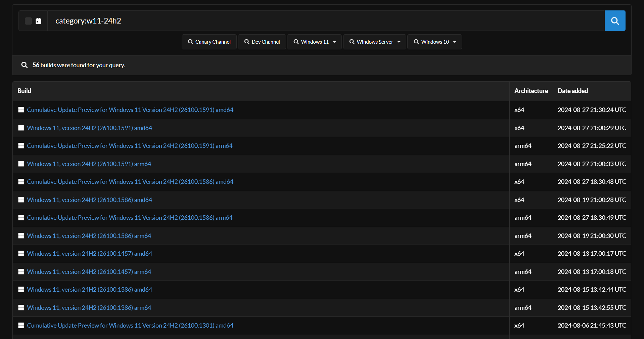Click Windows logo beside Cumulative Update Preview 26100.1301 amd64

tap(21, 326)
